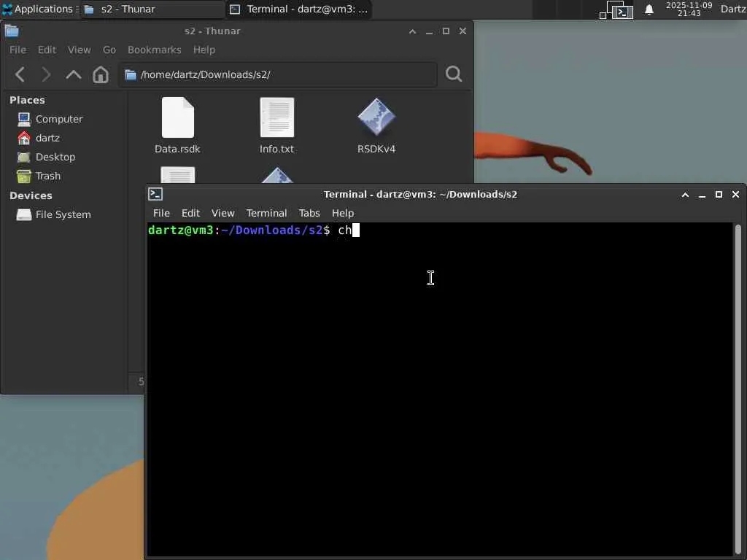Open Thunar's Edit menu
Viewport: 747px width, 560px height.
[x=47, y=50]
